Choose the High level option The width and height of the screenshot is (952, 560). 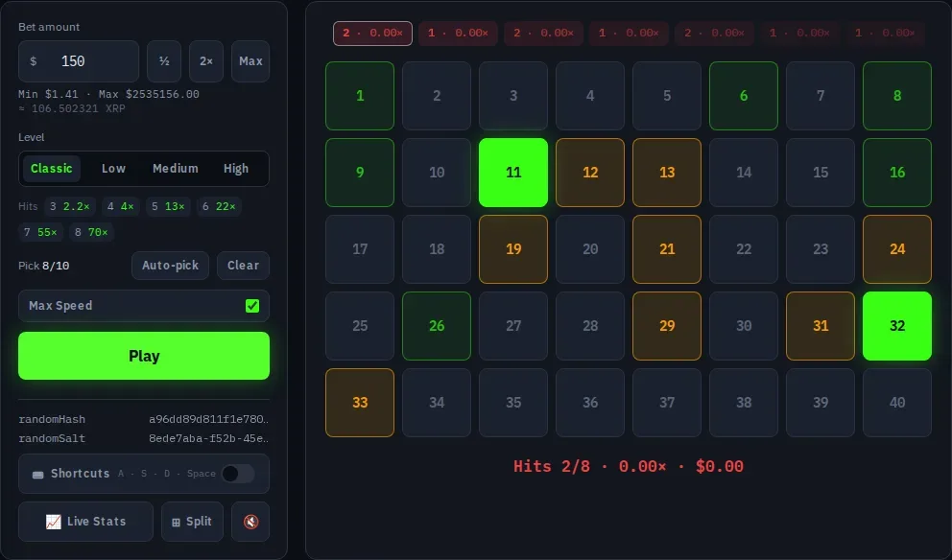point(236,169)
